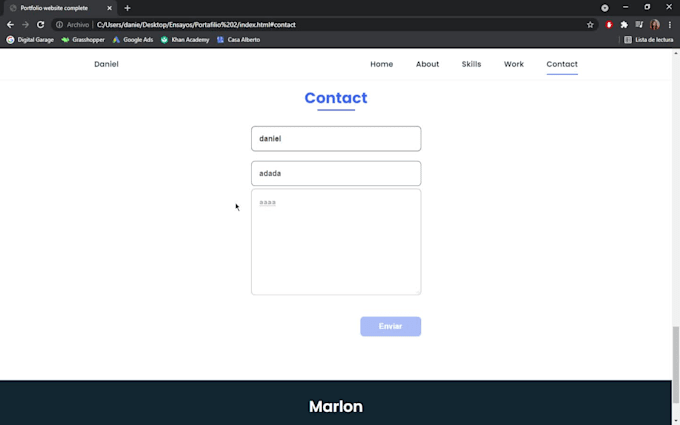Click the site info icon beside Archivo
Screen dimensions: 680x425
[59, 25]
